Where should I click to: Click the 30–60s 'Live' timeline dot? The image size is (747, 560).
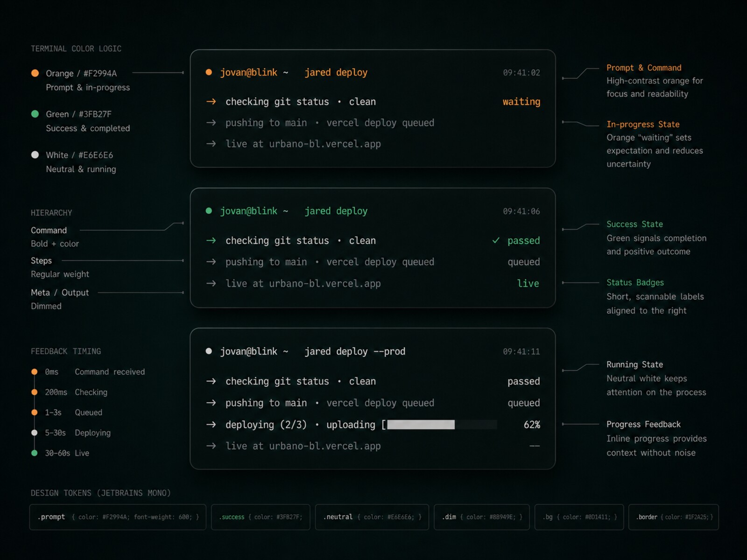[34, 453]
